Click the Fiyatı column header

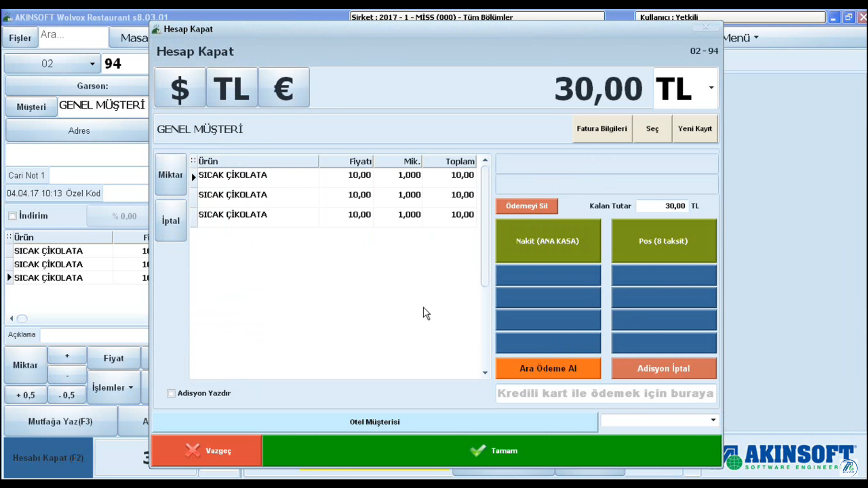pyautogui.click(x=346, y=161)
